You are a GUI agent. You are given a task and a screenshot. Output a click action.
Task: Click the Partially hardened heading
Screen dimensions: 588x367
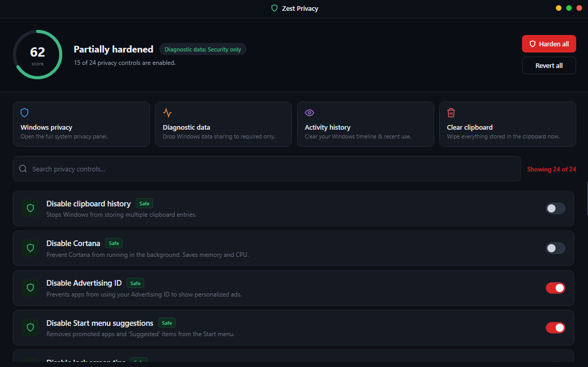coord(114,49)
